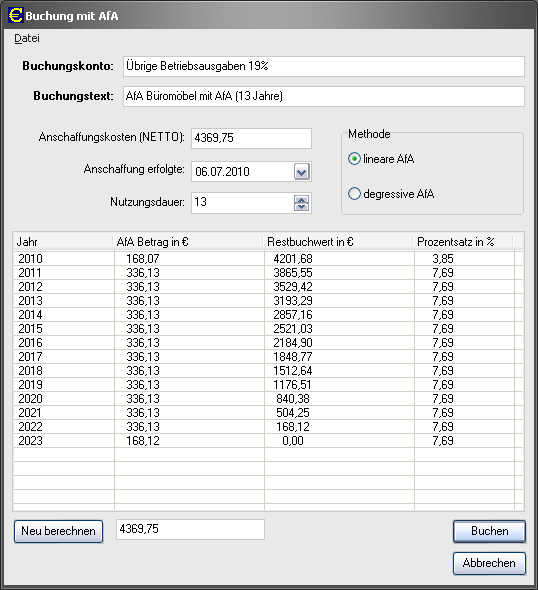Select the row for year 2011
This screenshot has height=590, width=538.
[x=268, y=273]
